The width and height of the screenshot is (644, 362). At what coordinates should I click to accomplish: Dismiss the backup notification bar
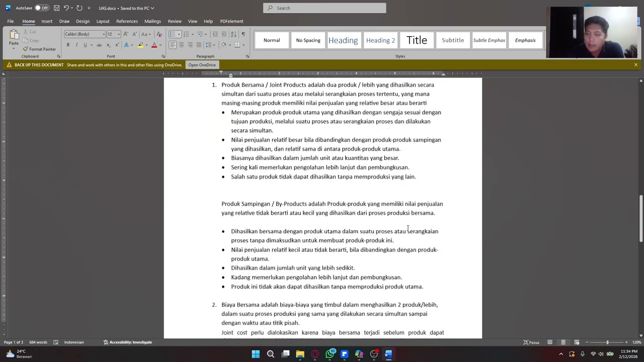(635, 65)
